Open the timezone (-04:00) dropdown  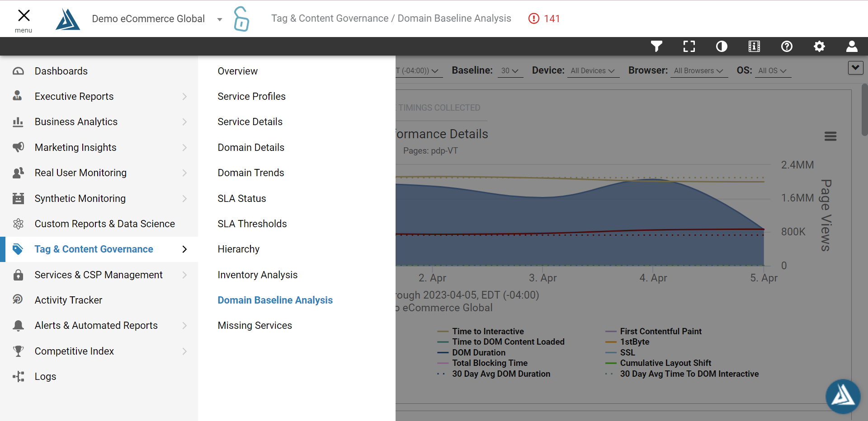419,70
